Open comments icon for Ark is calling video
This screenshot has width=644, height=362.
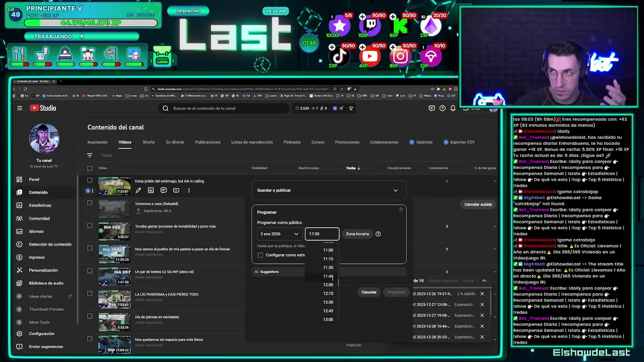coord(164,191)
